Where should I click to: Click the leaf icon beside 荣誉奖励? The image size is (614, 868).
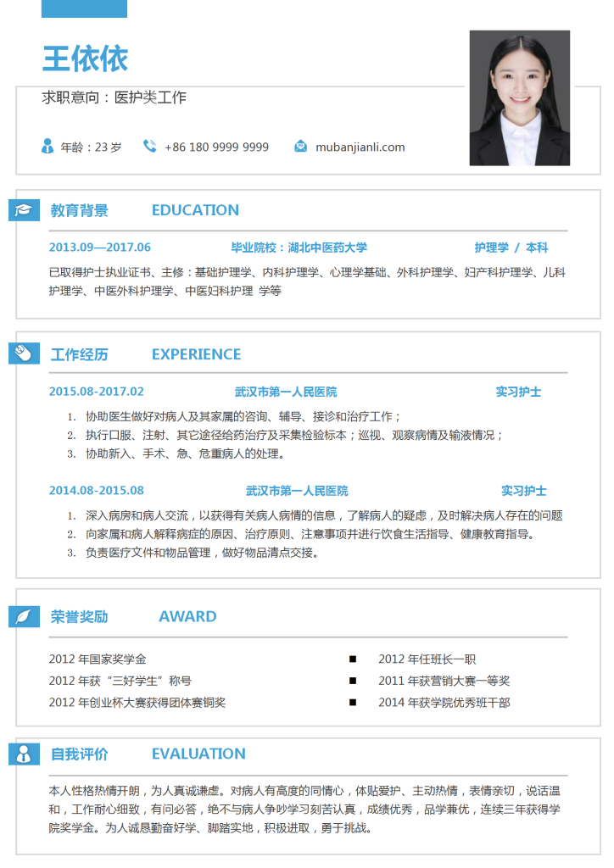pyautogui.click(x=24, y=616)
